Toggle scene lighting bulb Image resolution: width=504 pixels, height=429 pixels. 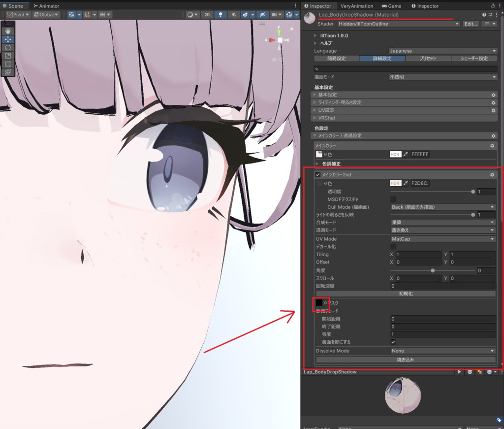pos(220,14)
